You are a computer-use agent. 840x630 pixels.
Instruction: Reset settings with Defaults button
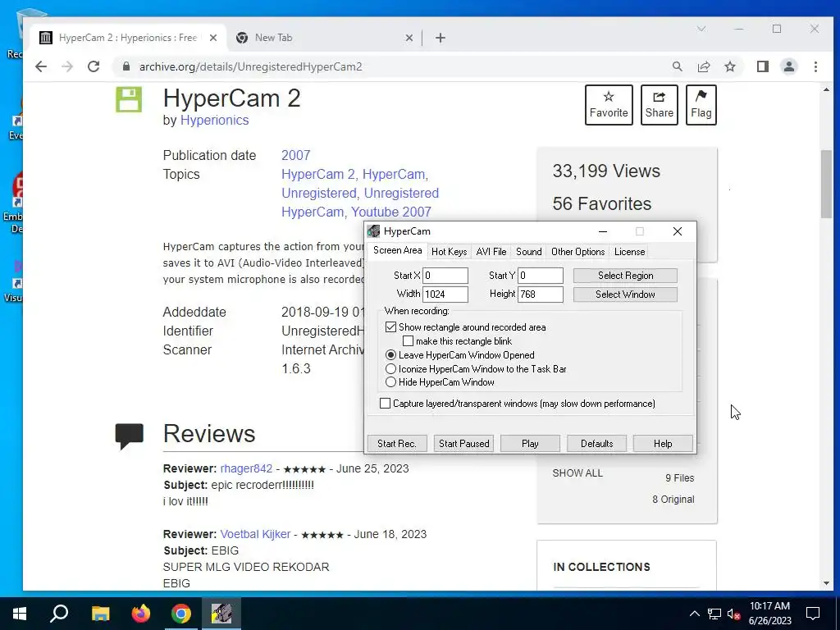(x=597, y=444)
